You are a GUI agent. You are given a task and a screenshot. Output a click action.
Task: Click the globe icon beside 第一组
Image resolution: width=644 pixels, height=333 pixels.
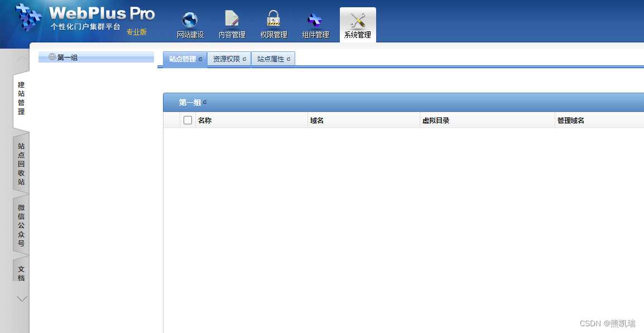pos(52,57)
